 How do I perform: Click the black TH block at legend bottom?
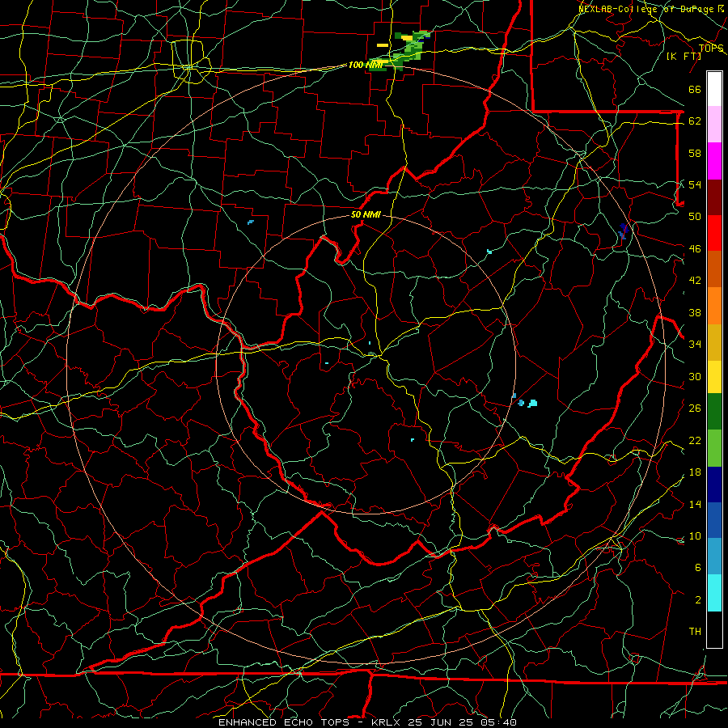[714, 629]
